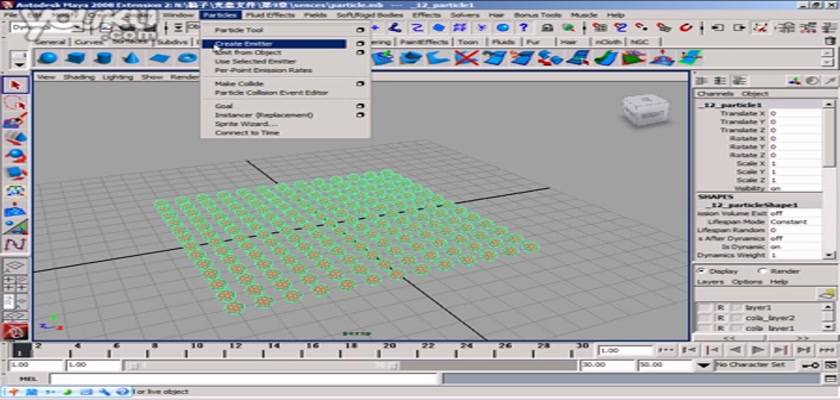
Task: Click the Translate X value field
Action: click(x=795, y=114)
